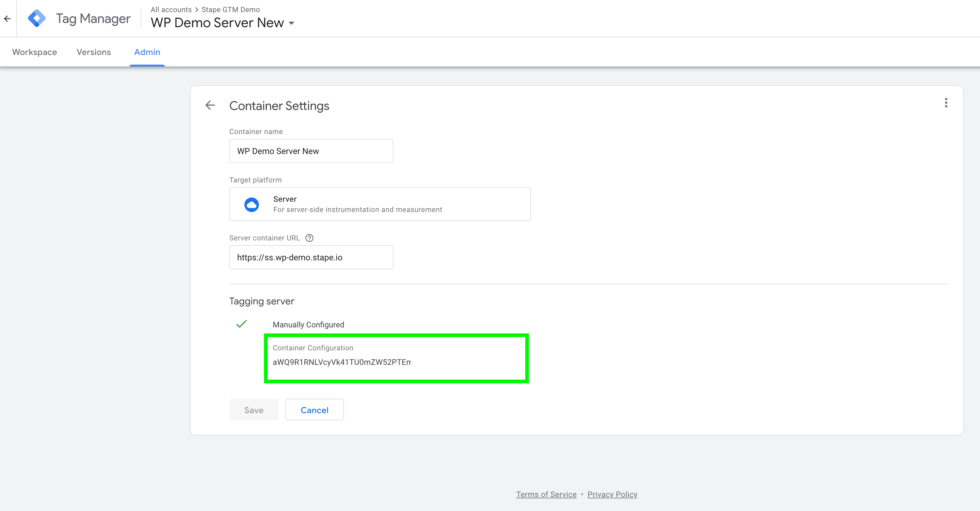Open the WP Demo Server New container dropdown
This screenshot has width=980, height=511.
coord(223,23)
